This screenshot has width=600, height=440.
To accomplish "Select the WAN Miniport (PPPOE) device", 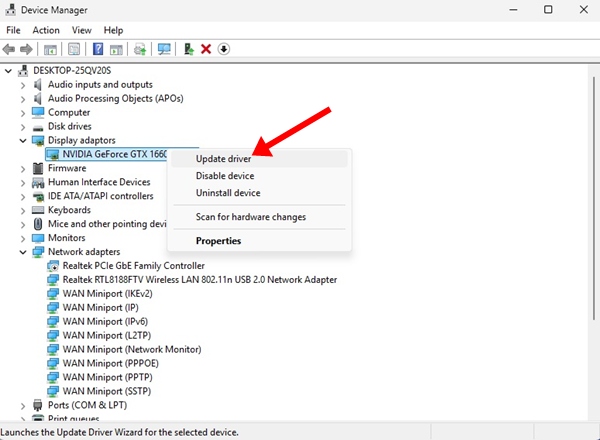I will tap(110, 363).
